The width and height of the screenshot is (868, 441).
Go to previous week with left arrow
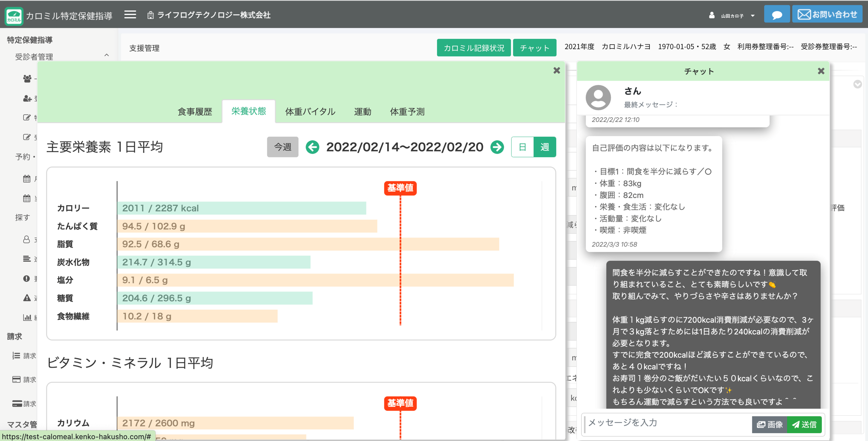click(x=312, y=147)
